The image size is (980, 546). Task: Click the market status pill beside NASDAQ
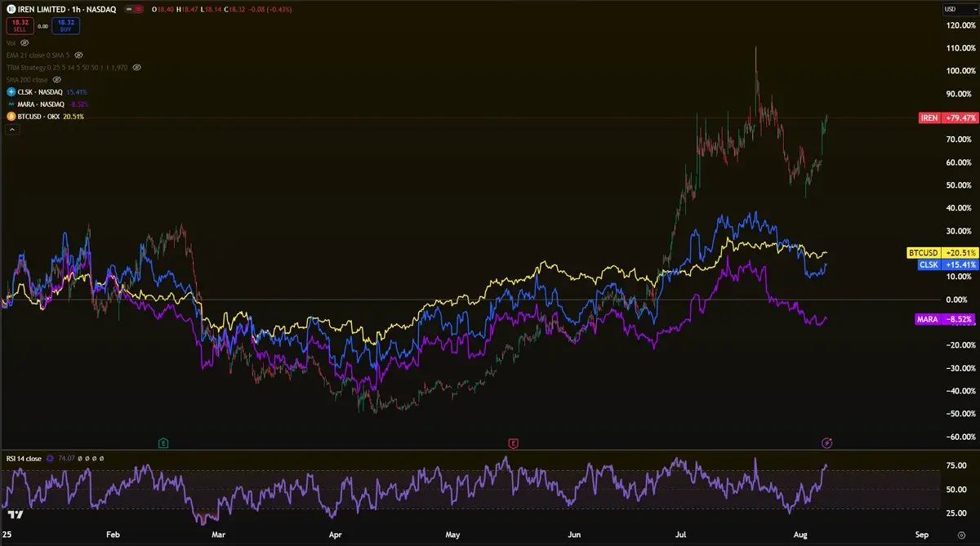point(134,9)
